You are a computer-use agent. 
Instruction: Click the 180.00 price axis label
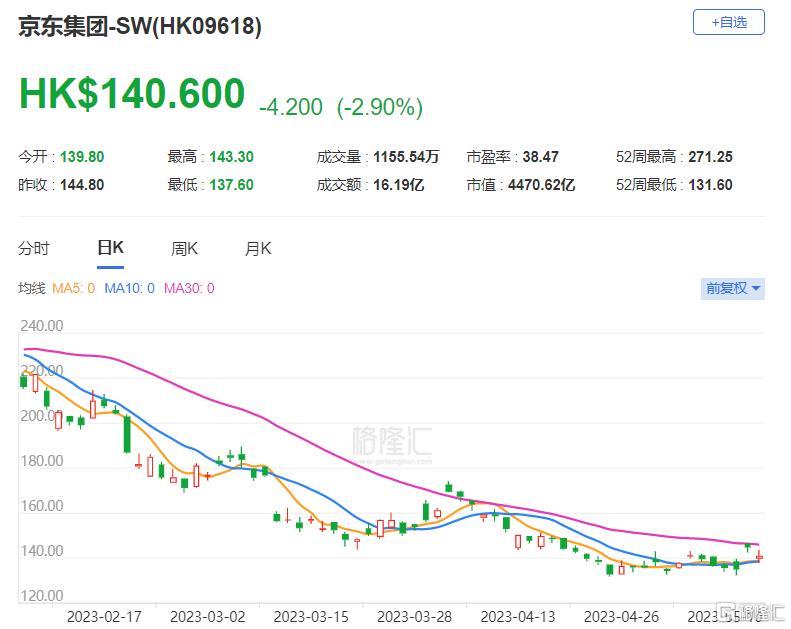pos(42,461)
